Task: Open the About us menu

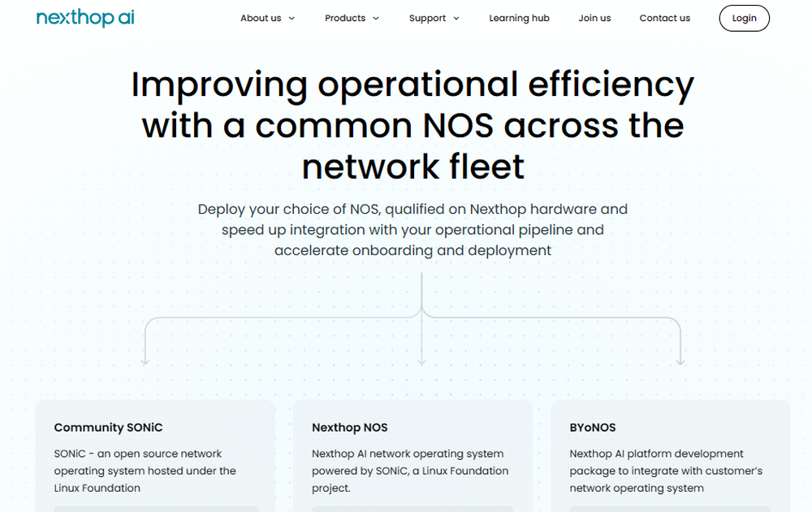Action: (x=261, y=18)
